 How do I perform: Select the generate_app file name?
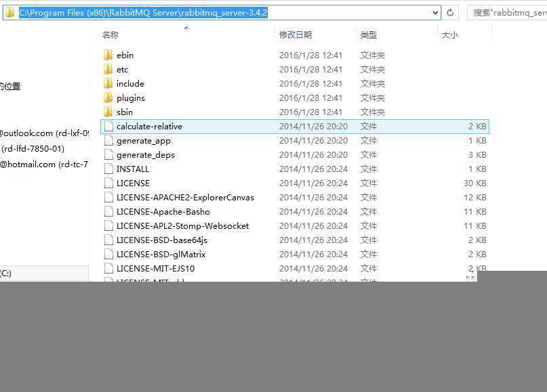[x=144, y=141]
